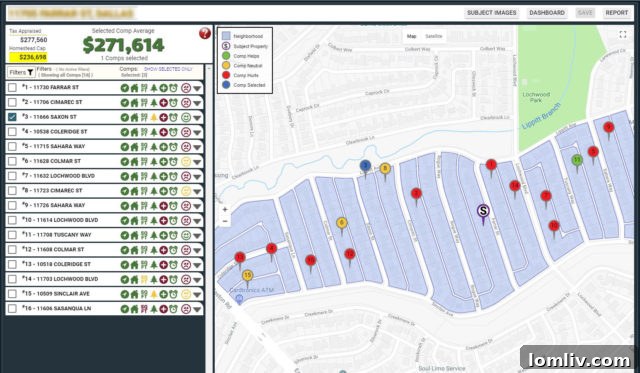Open the Subject Images page
Viewport: 640px width, 373px height.
491,13
